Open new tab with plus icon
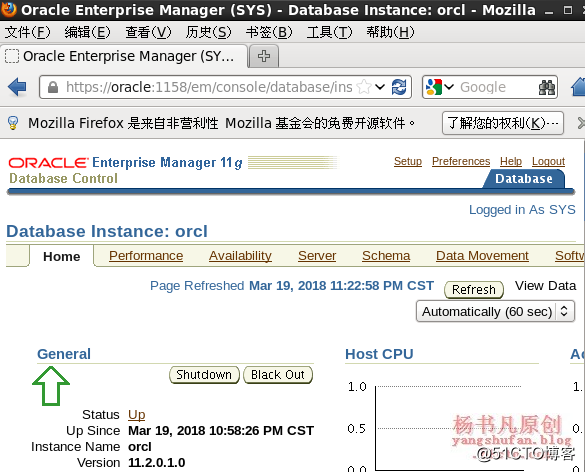Image resolution: width=585 pixels, height=472 pixels. 264,56
